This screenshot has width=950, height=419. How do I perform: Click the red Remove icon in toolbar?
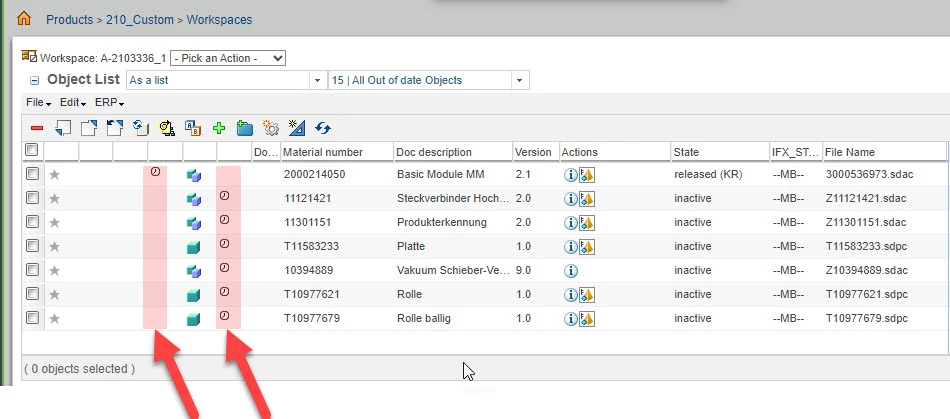click(37, 128)
